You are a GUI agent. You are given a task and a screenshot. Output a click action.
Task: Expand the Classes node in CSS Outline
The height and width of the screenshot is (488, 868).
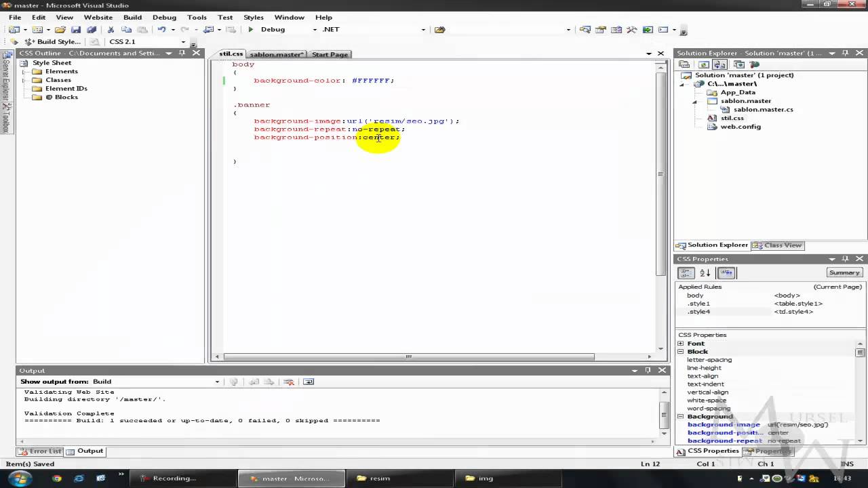click(23, 80)
